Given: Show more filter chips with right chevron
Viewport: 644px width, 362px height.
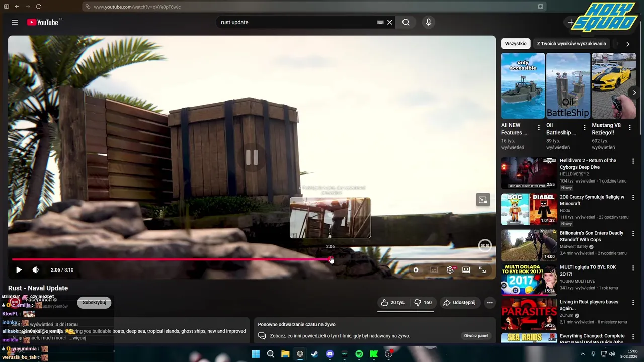Looking at the screenshot, I should tap(628, 44).
